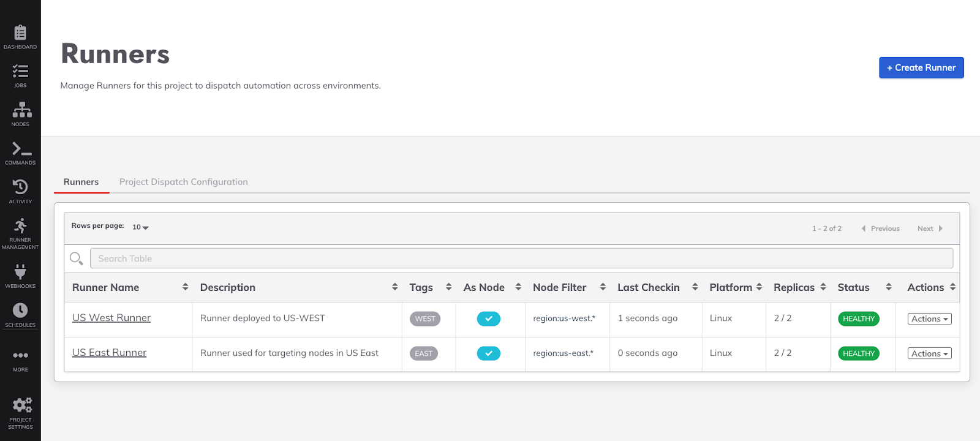
Task: Open the US West Runner link
Action: tap(111, 318)
